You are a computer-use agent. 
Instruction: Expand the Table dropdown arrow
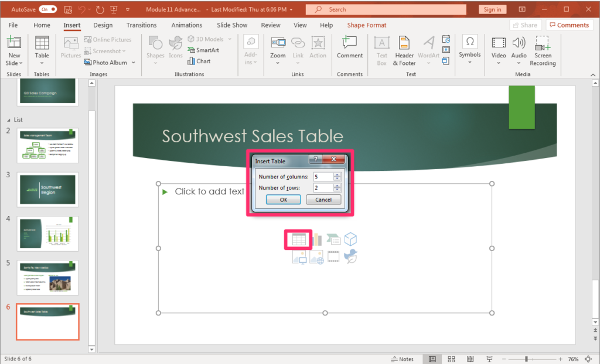click(42, 62)
